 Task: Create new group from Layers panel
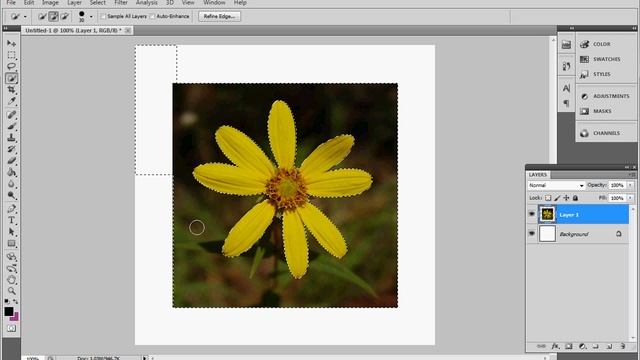pos(596,346)
